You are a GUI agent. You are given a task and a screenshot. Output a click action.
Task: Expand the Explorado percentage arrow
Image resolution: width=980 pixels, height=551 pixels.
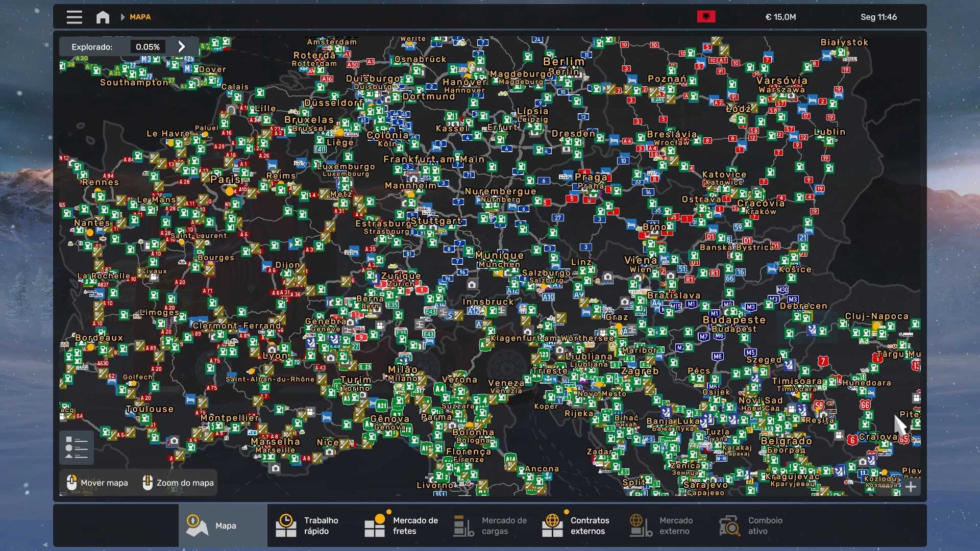182,46
